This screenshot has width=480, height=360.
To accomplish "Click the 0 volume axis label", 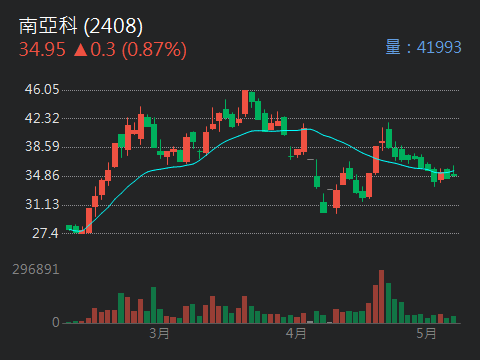I will click(56, 322).
